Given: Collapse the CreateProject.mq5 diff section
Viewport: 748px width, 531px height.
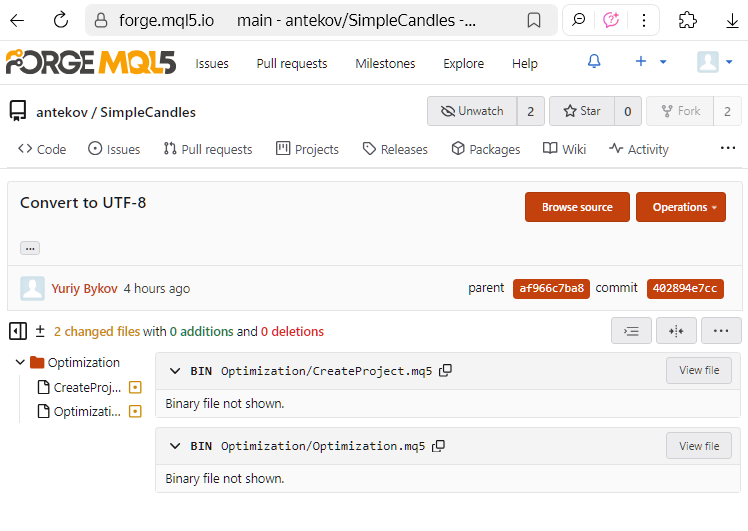Looking at the screenshot, I should (x=175, y=371).
